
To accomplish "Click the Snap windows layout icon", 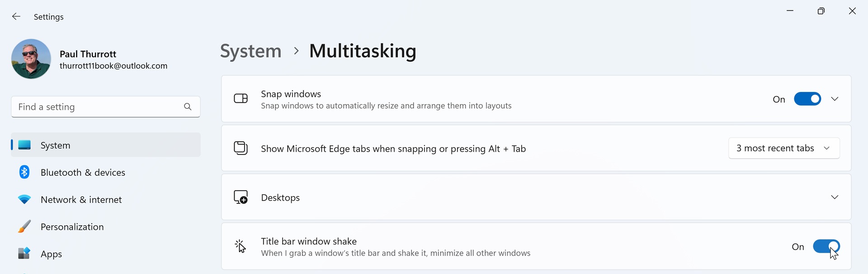I will (241, 99).
